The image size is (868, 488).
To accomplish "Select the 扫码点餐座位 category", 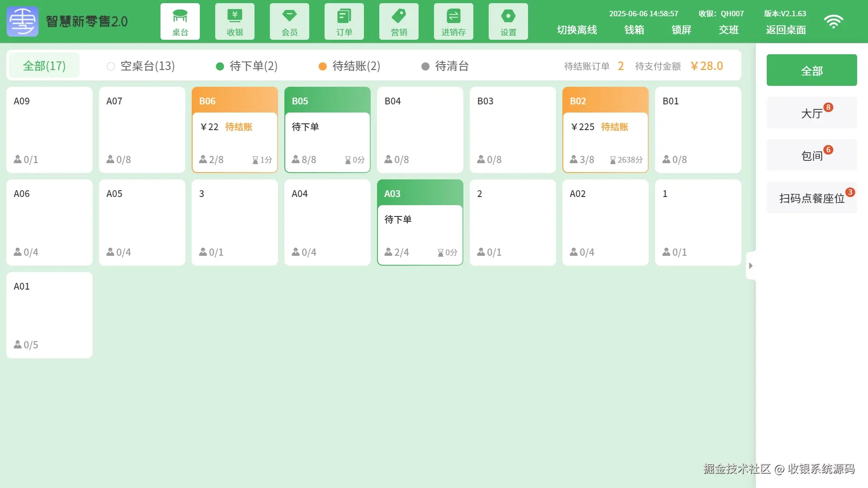I will coord(811,198).
